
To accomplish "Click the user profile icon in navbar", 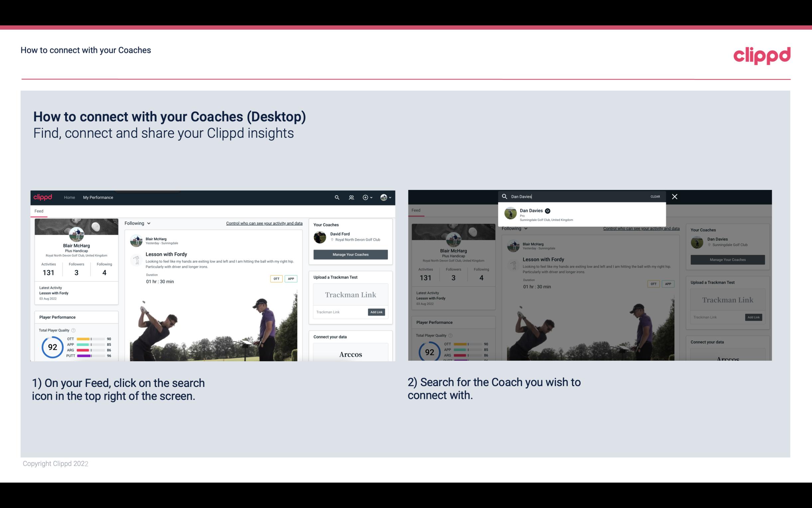I will 384,197.
